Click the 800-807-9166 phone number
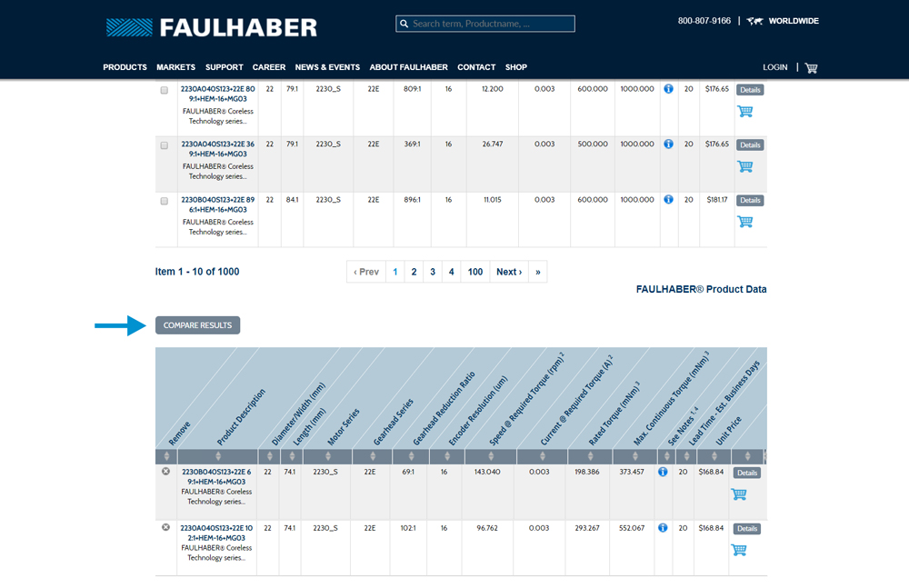The image size is (909, 588). tap(704, 21)
